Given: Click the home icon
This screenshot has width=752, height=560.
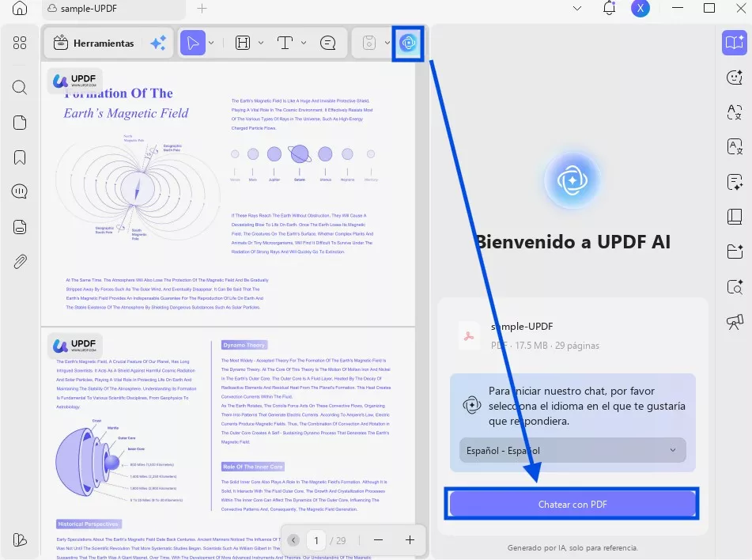Looking at the screenshot, I should (x=20, y=8).
